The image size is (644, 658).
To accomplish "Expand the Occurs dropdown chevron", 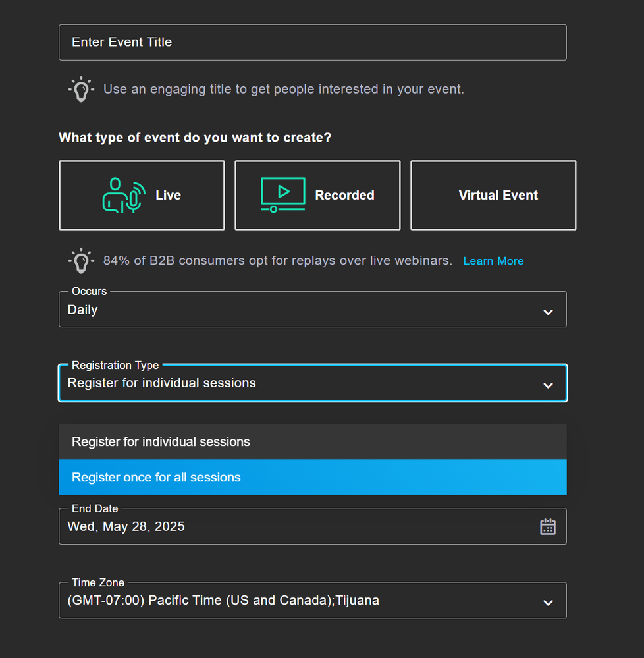I will click(548, 312).
